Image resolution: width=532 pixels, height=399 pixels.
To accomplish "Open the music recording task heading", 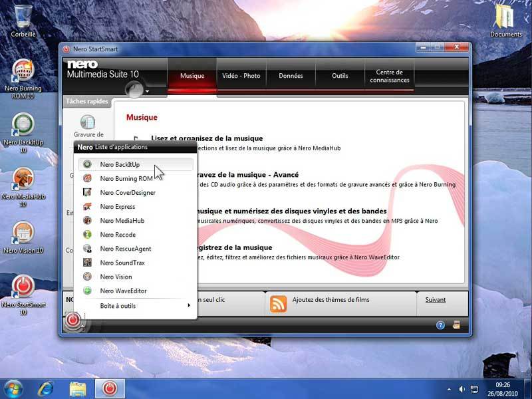I will coord(235,247).
